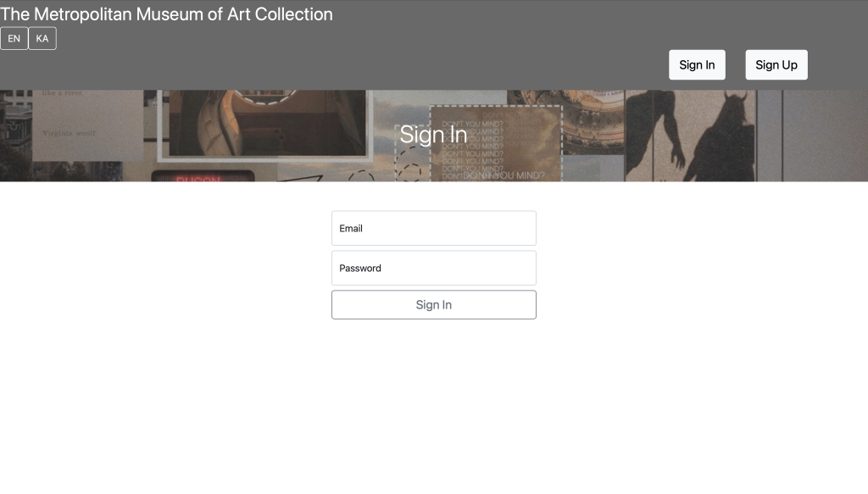
Task: Focus the Password input field
Action: point(434,268)
